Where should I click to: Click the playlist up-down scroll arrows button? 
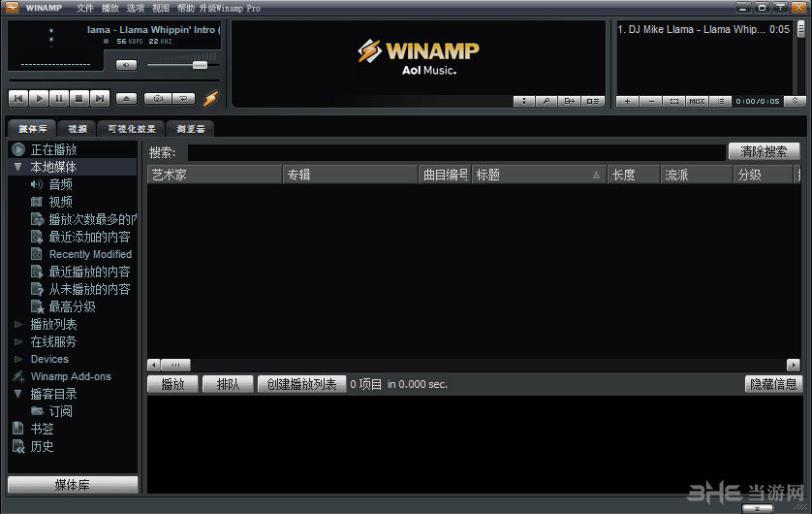pos(795,101)
